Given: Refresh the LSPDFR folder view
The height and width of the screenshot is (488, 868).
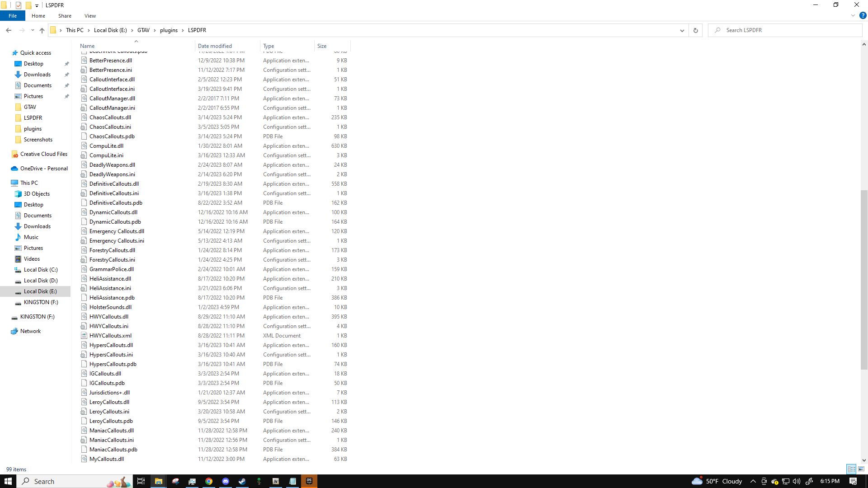Looking at the screenshot, I should click(x=695, y=30).
